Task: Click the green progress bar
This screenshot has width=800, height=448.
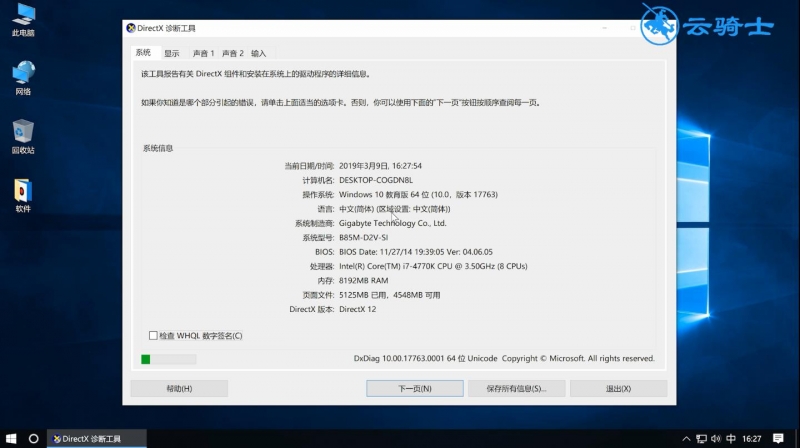Action: (x=169, y=359)
